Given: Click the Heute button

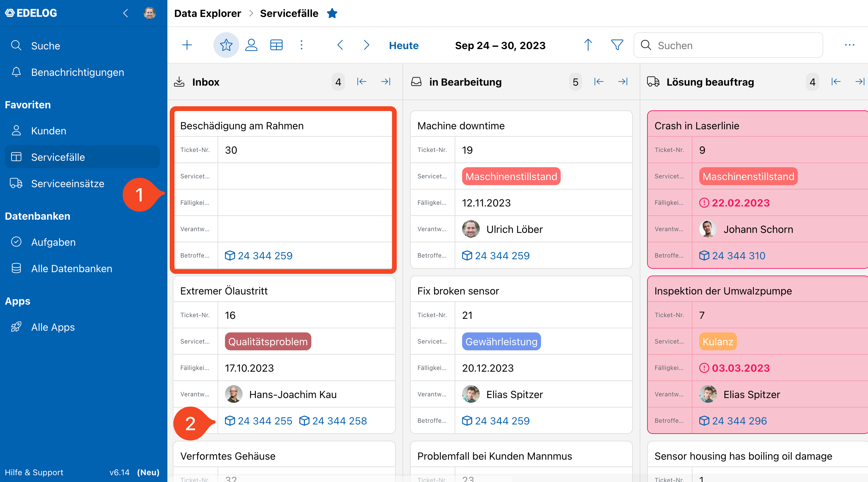Looking at the screenshot, I should tap(404, 45).
